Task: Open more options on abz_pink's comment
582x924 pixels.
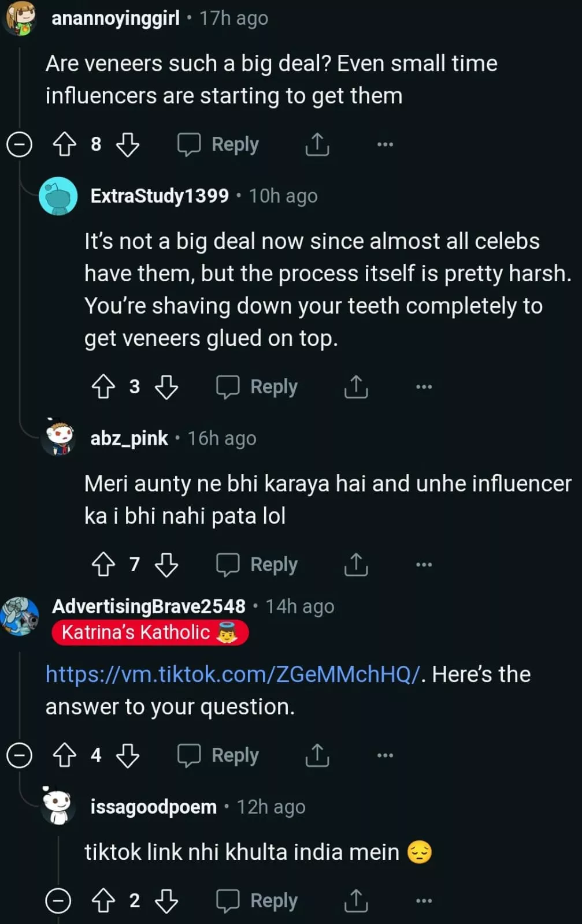Action: 424,565
